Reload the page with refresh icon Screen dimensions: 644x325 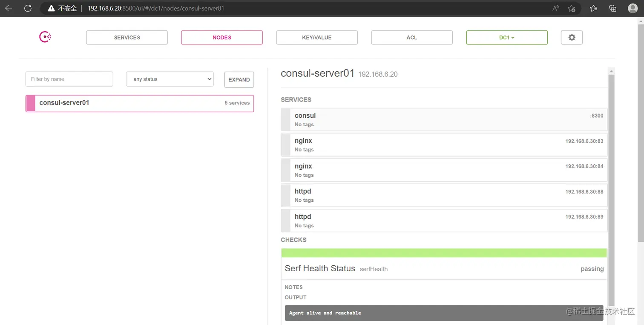tap(28, 8)
